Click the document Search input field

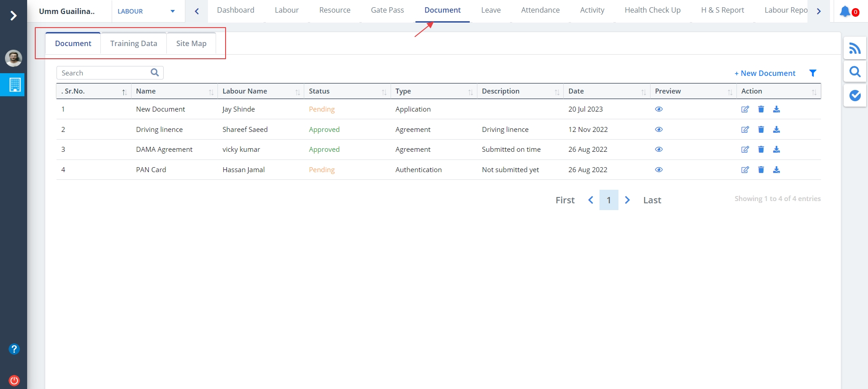coord(104,73)
